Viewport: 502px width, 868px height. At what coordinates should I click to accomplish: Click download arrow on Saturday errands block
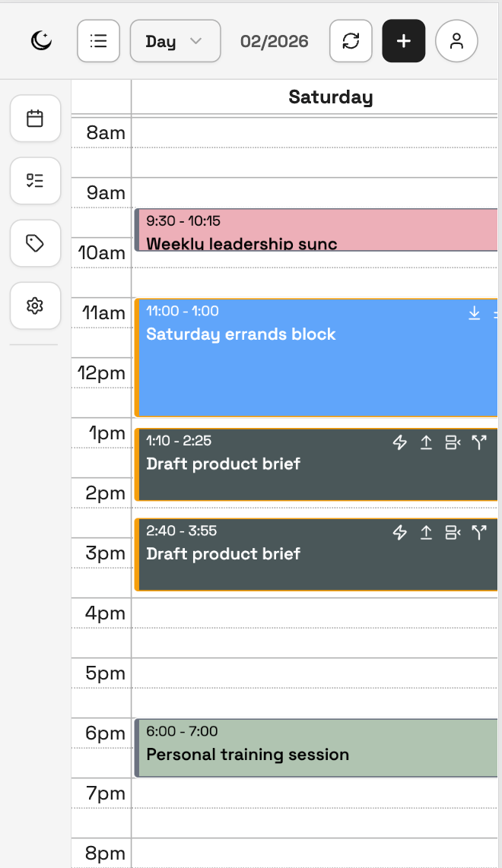click(474, 312)
